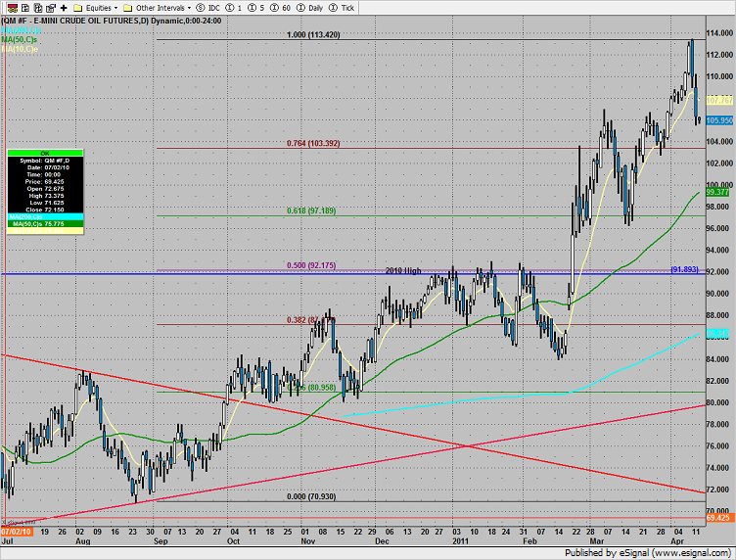Switch to the 5 minute interval
This screenshot has height=560, width=736.
click(256, 8)
